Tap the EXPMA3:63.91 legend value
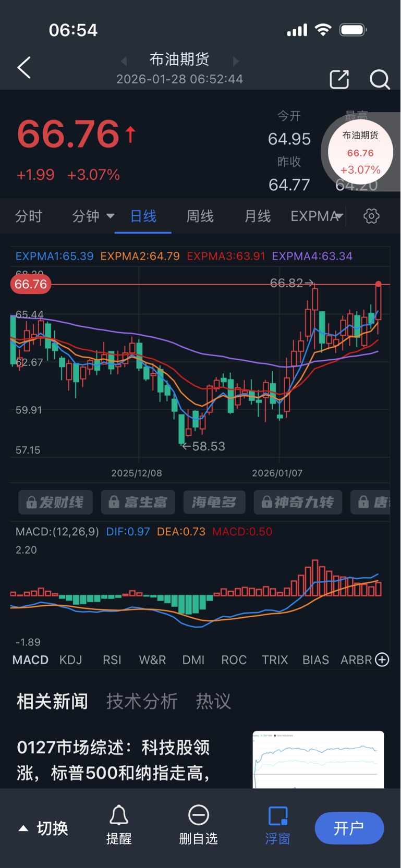This screenshot has height=868, width=401. (x=226, y=256)
